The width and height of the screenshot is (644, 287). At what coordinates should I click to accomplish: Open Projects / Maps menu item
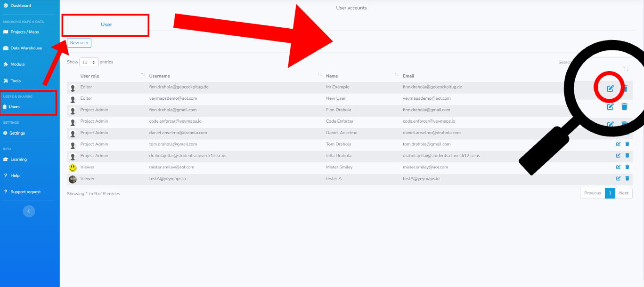[x=25, y=32]
